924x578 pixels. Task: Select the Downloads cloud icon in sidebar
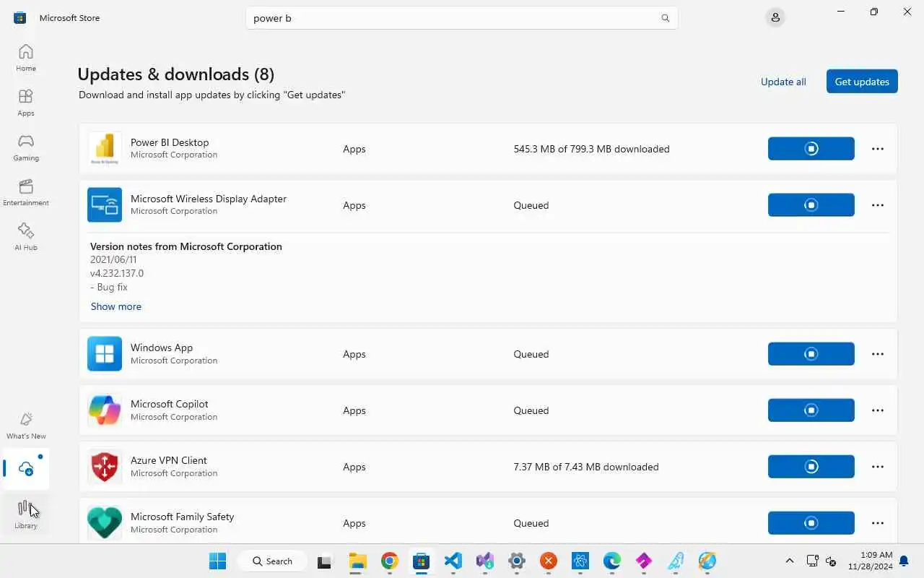click(x=26, y=468)
